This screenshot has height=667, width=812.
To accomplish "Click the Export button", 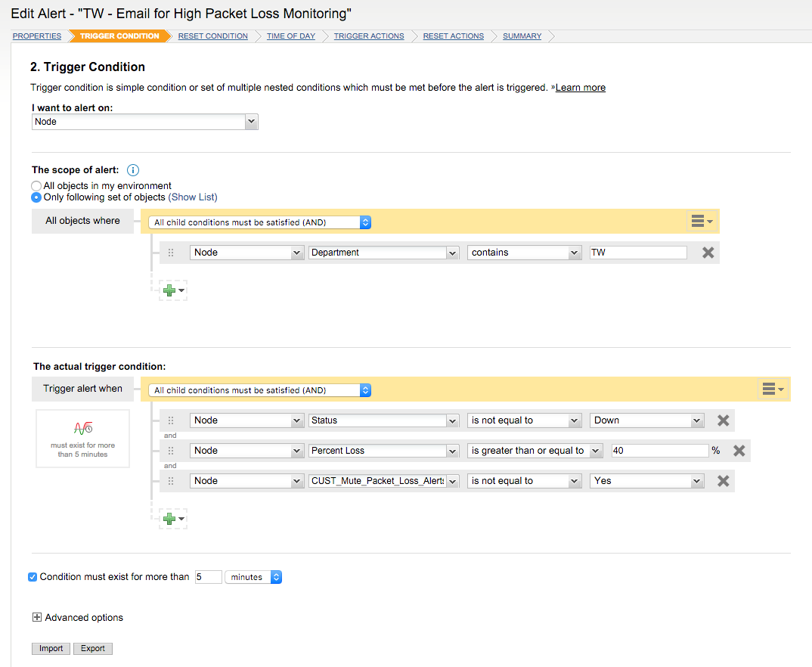I will point(93,649).
